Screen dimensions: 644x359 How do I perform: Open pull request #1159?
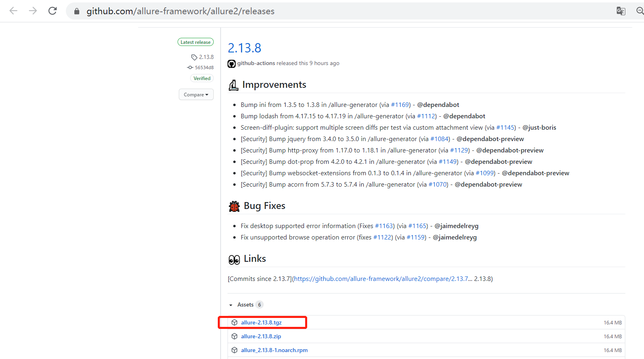tap(416, 237)
